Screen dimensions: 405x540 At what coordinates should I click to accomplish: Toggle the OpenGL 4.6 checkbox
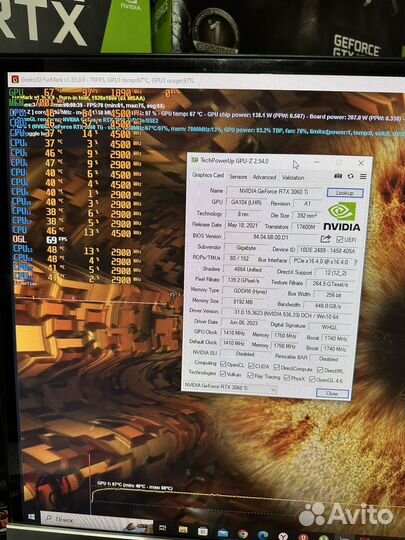point(312,379)
